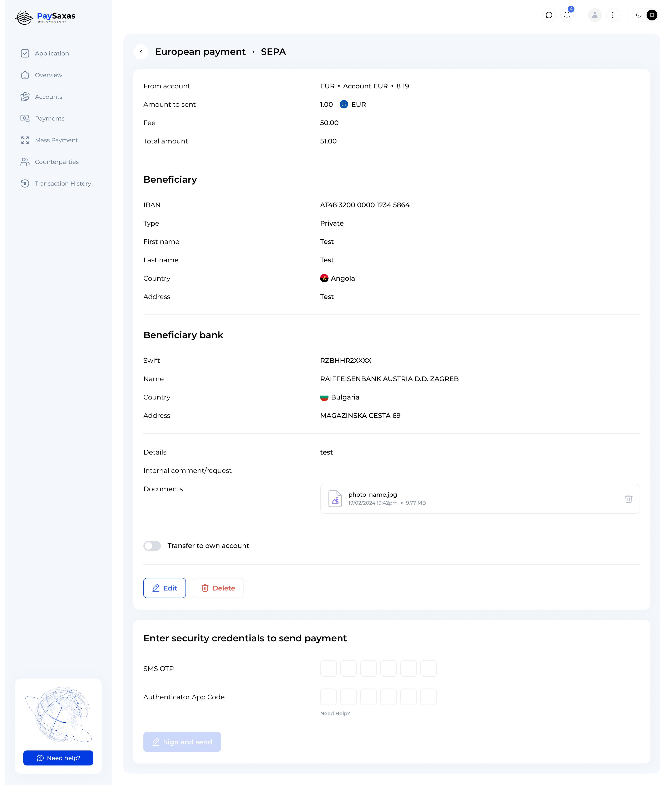Go back using the chevron arrow
The width and height of the screenshot is (672, 789).
(x=141, y=52)
